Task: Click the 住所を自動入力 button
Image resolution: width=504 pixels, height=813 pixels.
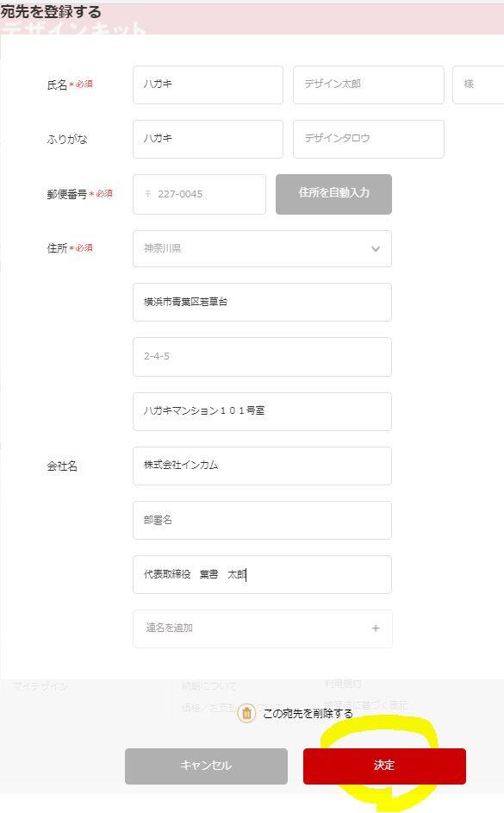Action: point(333,194)
